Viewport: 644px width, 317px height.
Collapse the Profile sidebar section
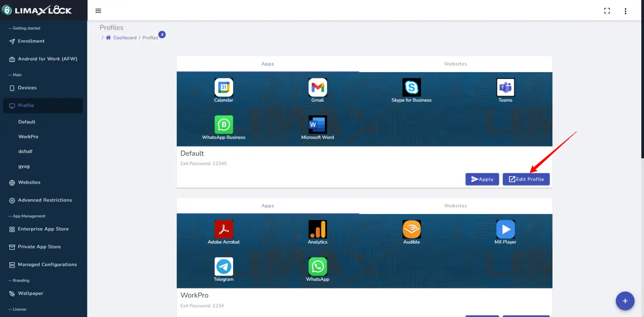pos(43,105)
